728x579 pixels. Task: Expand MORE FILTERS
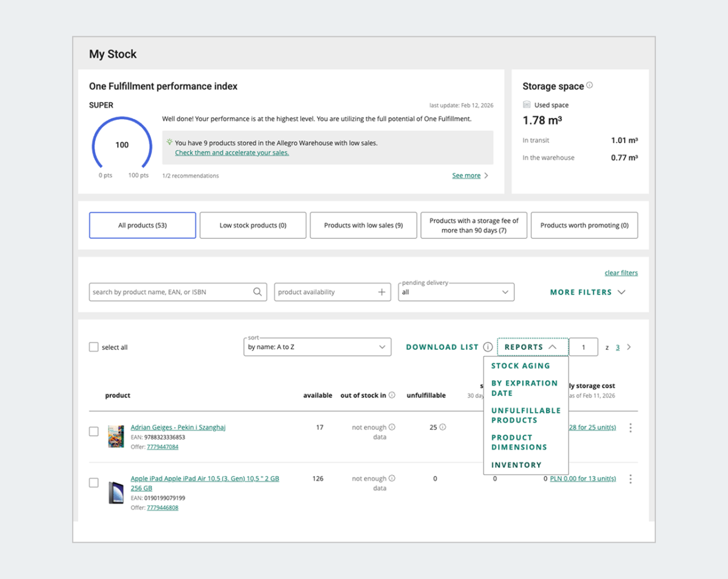click(587, 292)
